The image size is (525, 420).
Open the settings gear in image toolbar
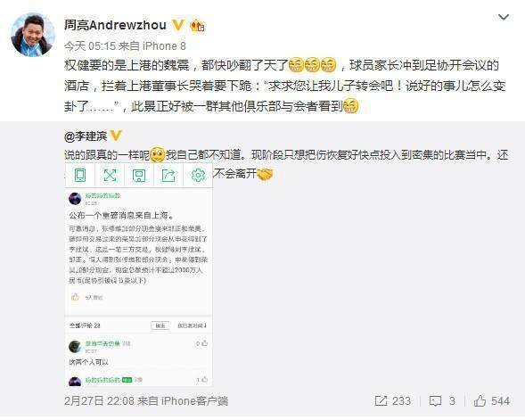point(198,175)
